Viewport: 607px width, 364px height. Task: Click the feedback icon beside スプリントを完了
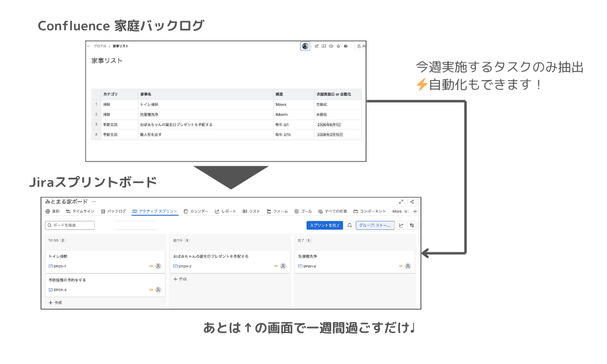pyautogui.click(x=350, y=225)
